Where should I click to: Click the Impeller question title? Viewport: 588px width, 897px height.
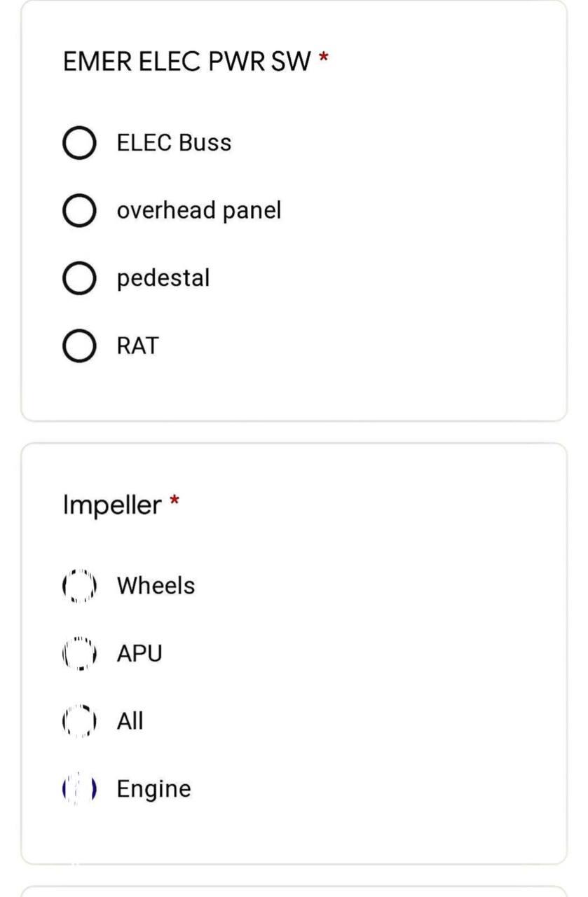(111, 505)
